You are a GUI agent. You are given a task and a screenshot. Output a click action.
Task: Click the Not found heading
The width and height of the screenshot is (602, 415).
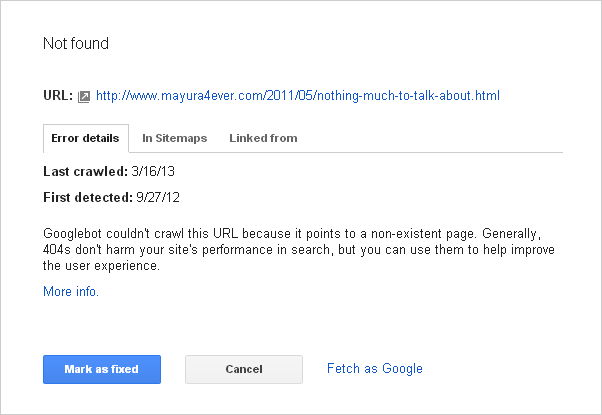pyautogui.click(x=76, y=44)
